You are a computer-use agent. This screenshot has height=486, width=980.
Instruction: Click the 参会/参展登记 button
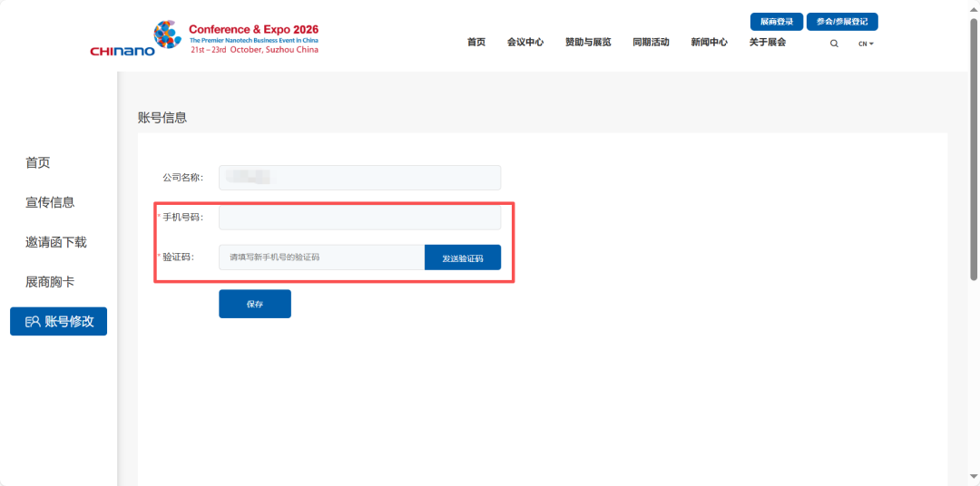point(841,22)
